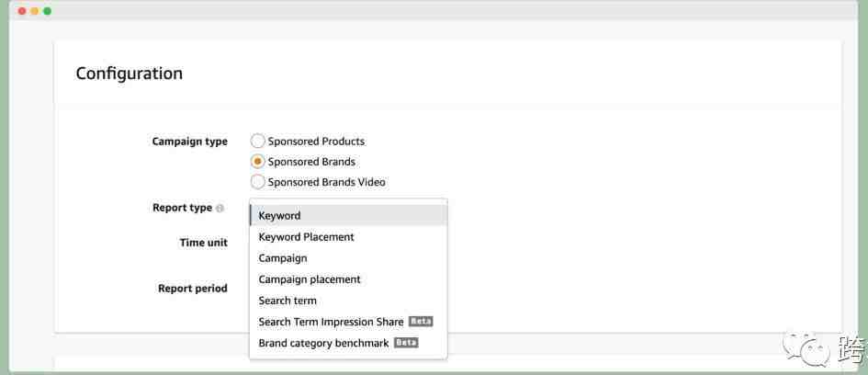Viewport: 868px width, 375px height.
Task: Pick Campaign placement in the dropdown
Action: [x=348, y=279]
